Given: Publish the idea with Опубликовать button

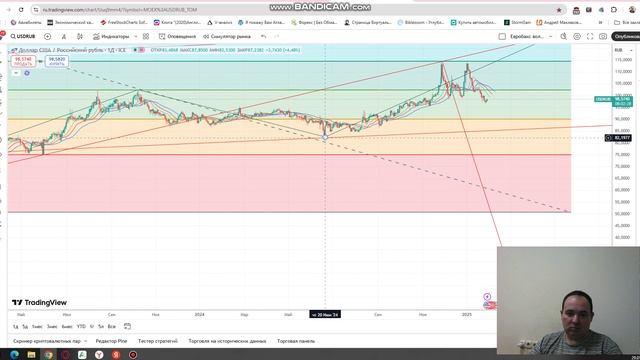Looking at the screenshot, I should coord(626,37).
